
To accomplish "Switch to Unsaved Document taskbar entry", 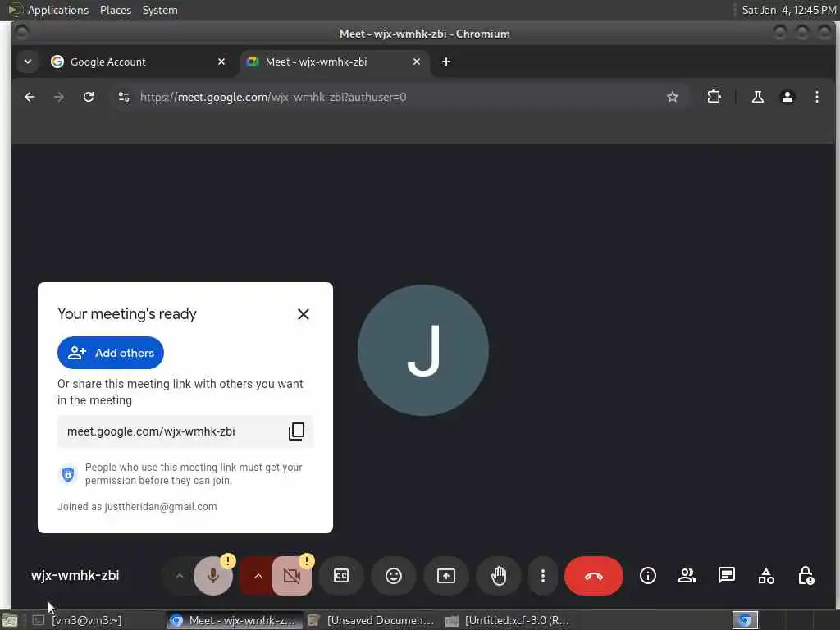I will tap(372, 620).
